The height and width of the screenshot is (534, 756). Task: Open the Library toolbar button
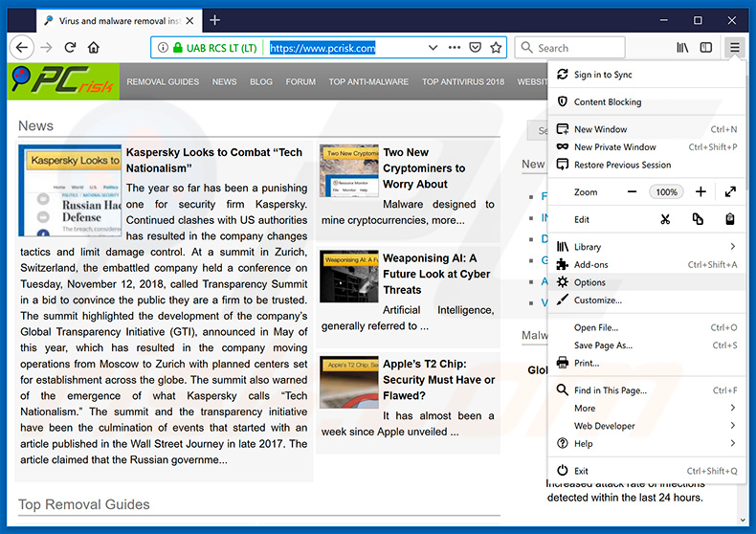(x=682, y=47)
